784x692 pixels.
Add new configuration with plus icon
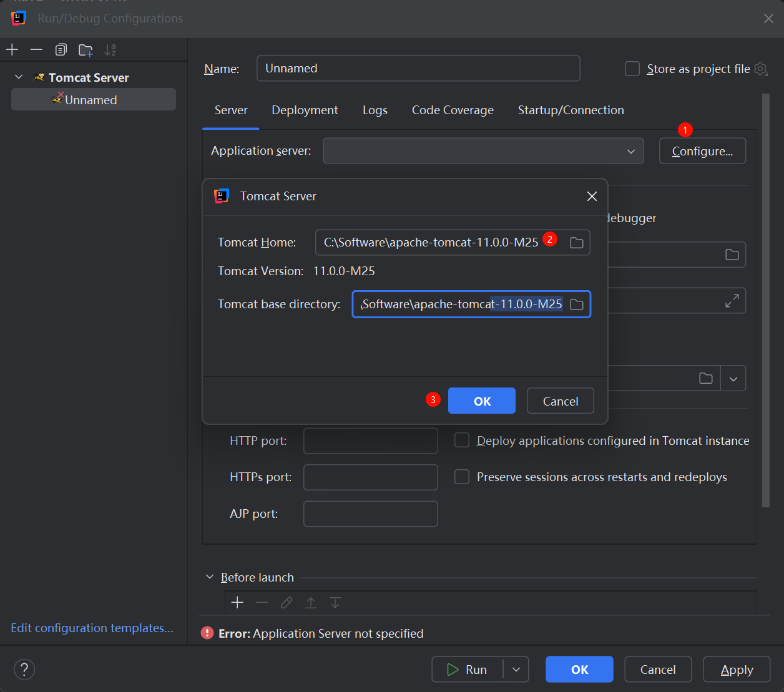tap(12, 50)
